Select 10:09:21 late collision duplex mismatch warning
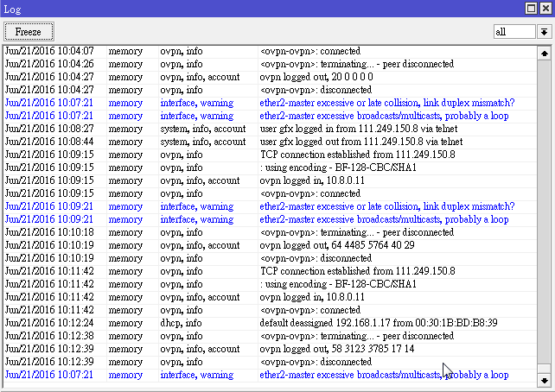The height and width of the screenshot is (392, 555). 271,206
